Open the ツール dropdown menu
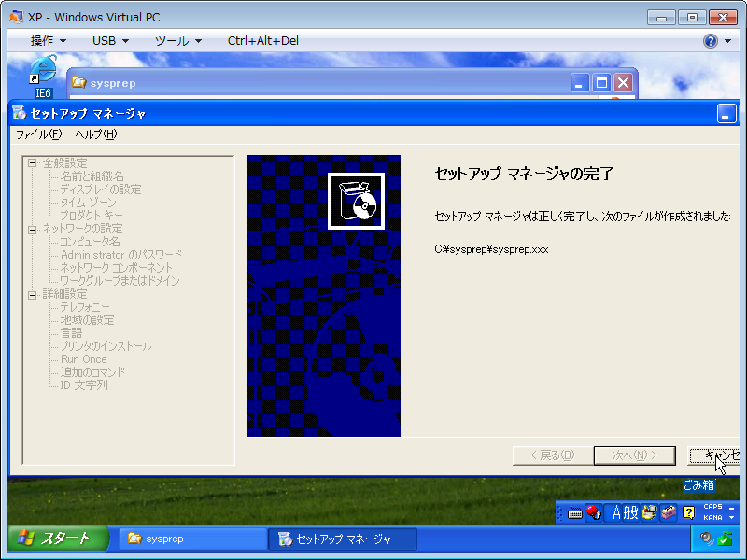The height and width of the screenshot is (560, 747). (178, 41)
